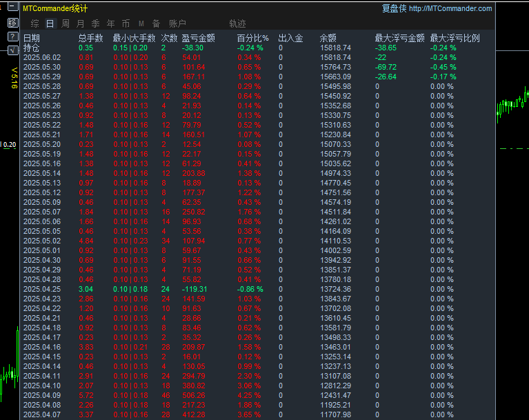Click balance value 15818.74 in 持仓 row

point(336,48)
